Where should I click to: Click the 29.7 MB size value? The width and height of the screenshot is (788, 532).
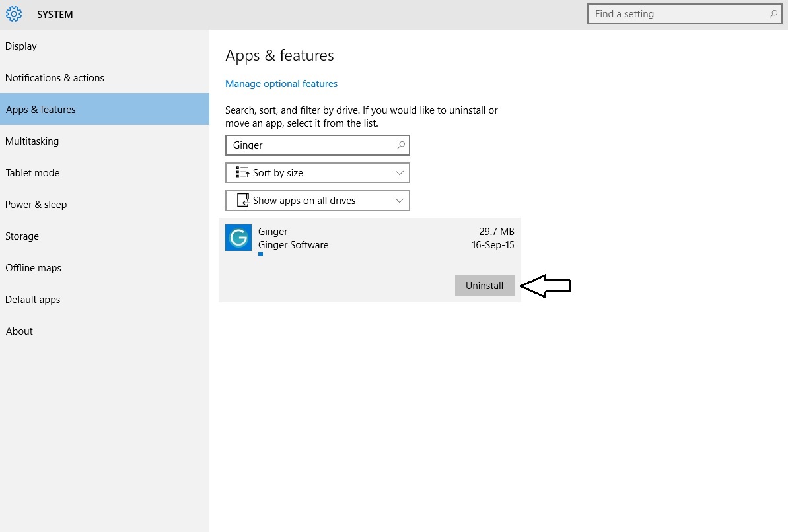(x=497, y=232)
